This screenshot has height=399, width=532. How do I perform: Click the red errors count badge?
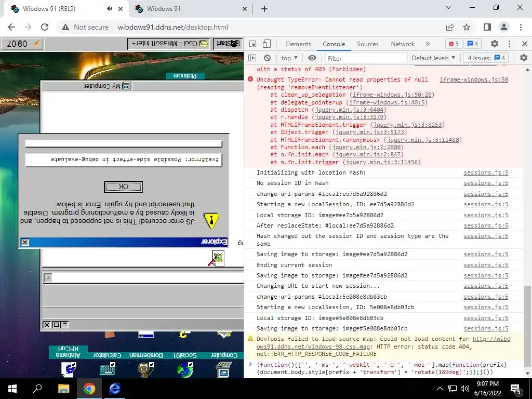tap(454, 44)
